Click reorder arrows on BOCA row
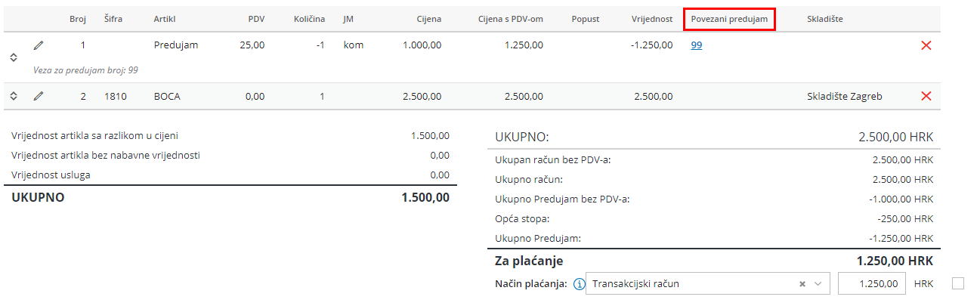 point(13,96)
